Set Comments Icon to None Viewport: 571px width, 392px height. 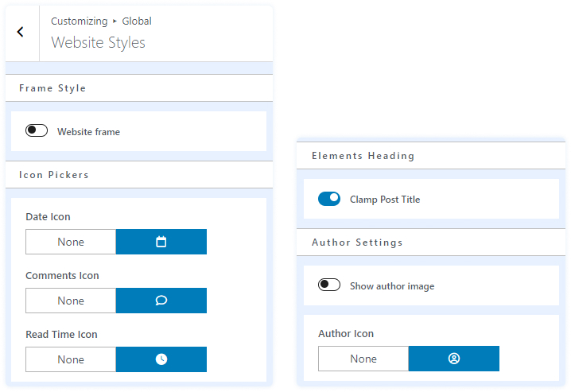71,301
